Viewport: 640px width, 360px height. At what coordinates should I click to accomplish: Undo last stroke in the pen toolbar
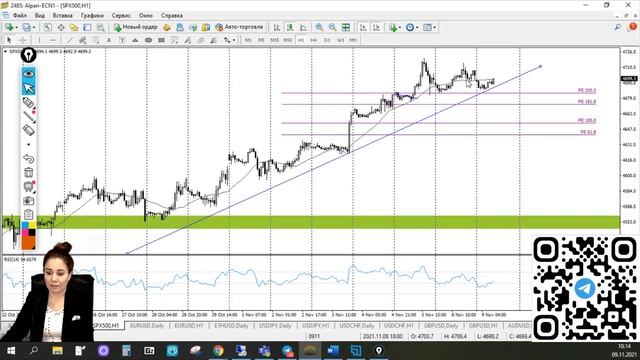[x=28, y=158]
